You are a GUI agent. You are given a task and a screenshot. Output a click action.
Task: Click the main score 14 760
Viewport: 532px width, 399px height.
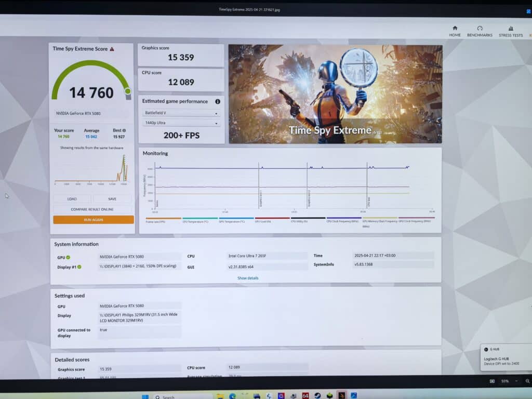coord(91,92)
